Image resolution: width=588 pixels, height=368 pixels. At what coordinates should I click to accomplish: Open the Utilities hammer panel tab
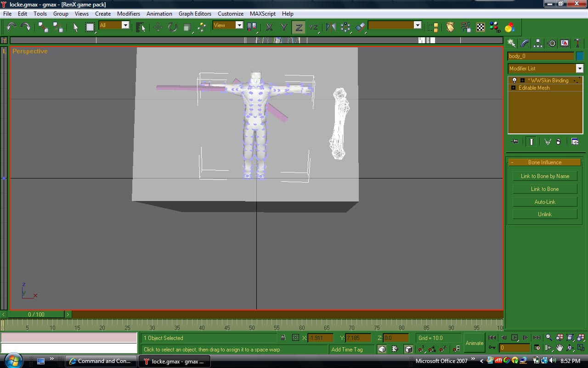(x=577, y=43)
